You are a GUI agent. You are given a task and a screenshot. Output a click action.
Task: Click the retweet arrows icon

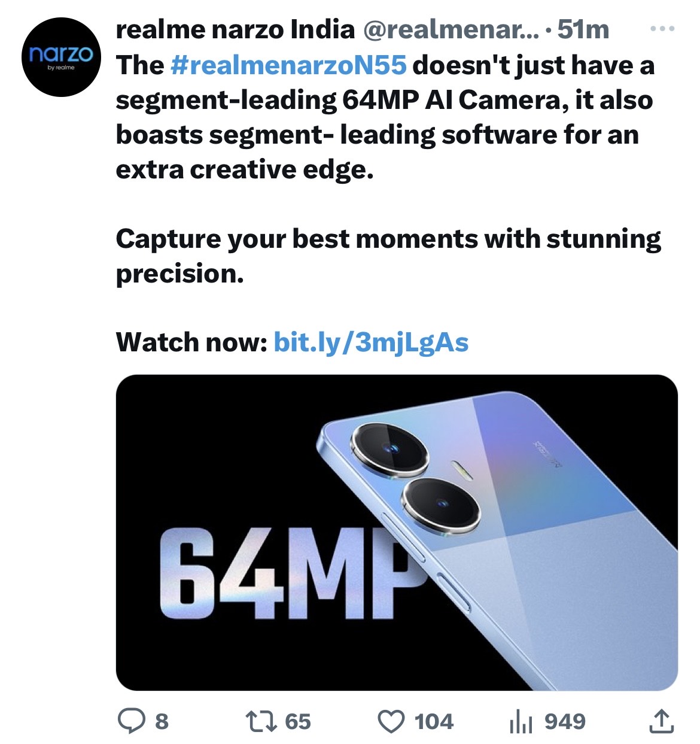261,721
